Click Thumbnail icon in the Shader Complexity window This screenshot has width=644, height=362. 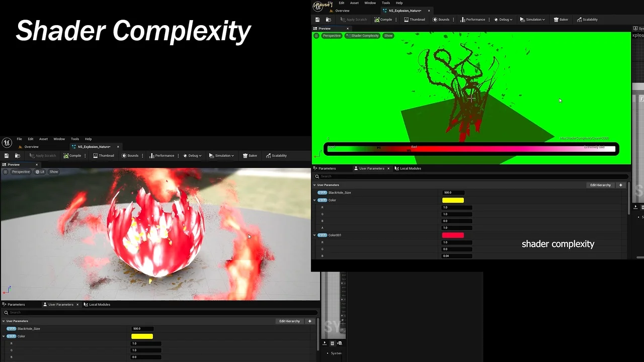pos(407,20)
